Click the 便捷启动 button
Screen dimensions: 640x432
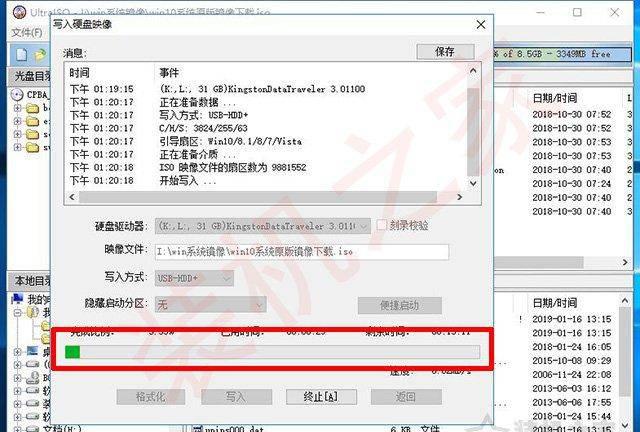400,305
